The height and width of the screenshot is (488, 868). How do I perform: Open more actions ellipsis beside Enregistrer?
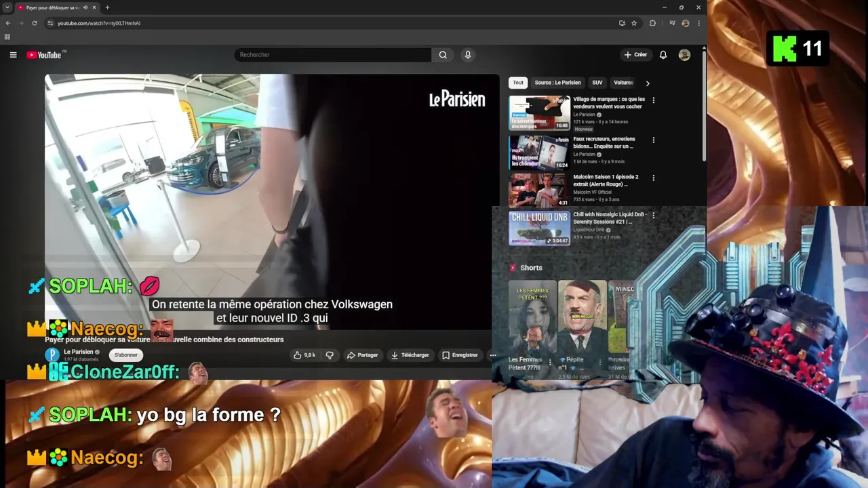click(x=493, y=355)
